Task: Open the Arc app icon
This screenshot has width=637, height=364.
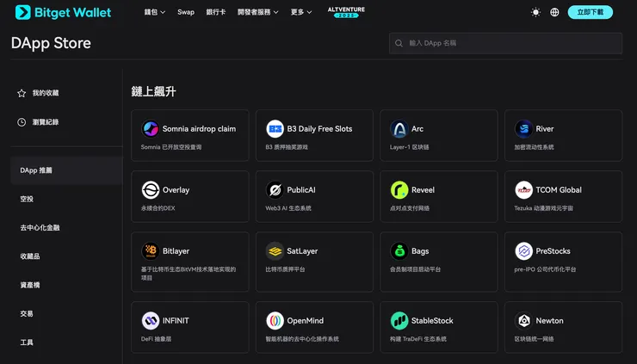Action: pyautogui.click(x=399, y=129)
